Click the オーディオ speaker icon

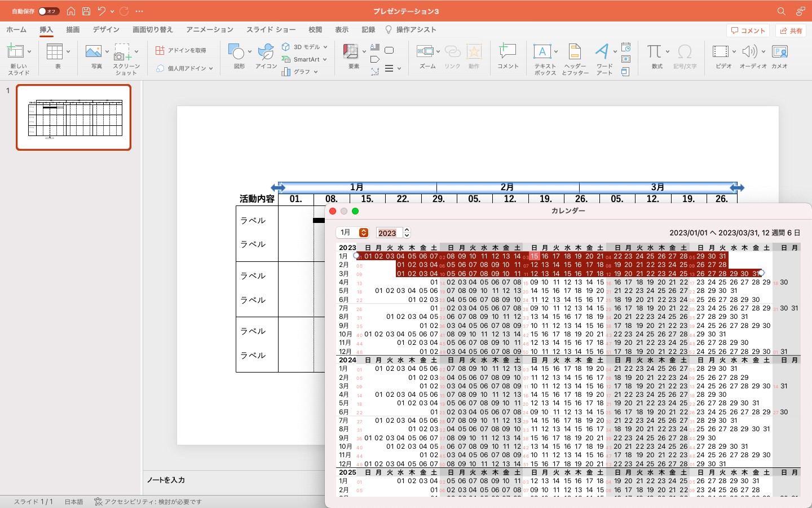click(x=749, y=51)
